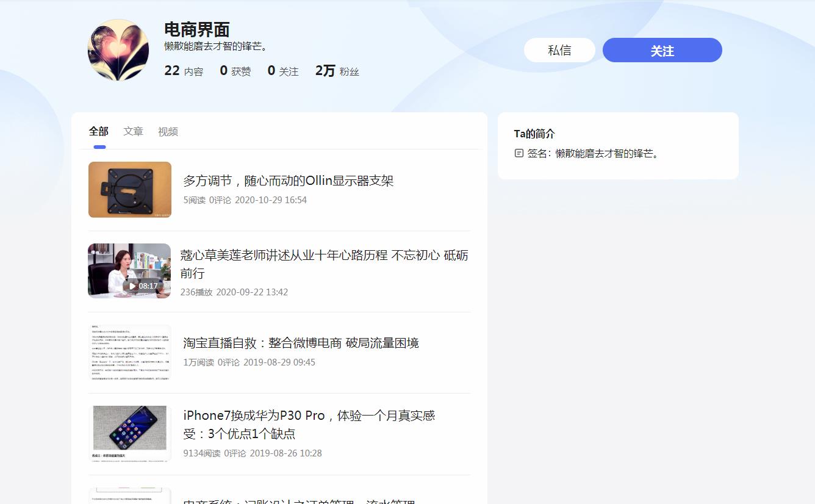Click the 22 内容 count
The width and height of the screenshot is (815, 504).
[x=184, y=71]
